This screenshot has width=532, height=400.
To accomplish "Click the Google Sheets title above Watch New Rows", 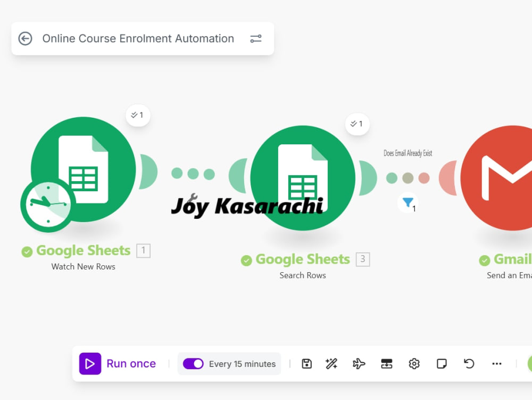I will [x=83, y=250].
